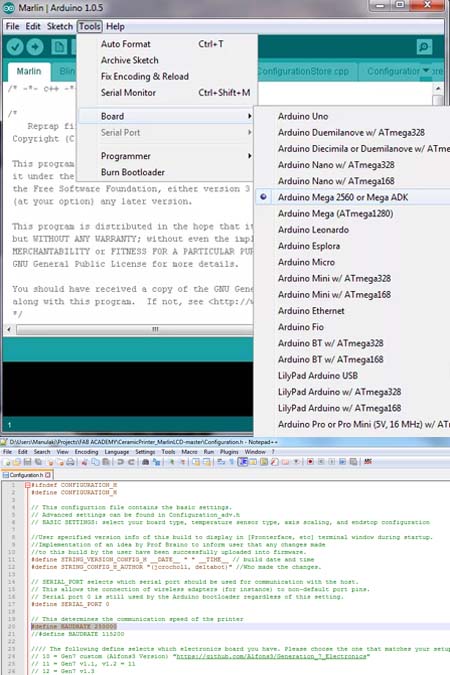Open the Arduino Sketch menu
The width and height of the screenshot is (450, 675).
point(59,26)
